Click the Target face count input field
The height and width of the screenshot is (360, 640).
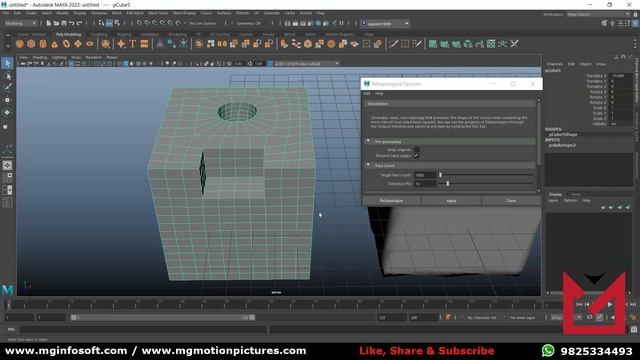pyautogui.click(x=425, y=175)
